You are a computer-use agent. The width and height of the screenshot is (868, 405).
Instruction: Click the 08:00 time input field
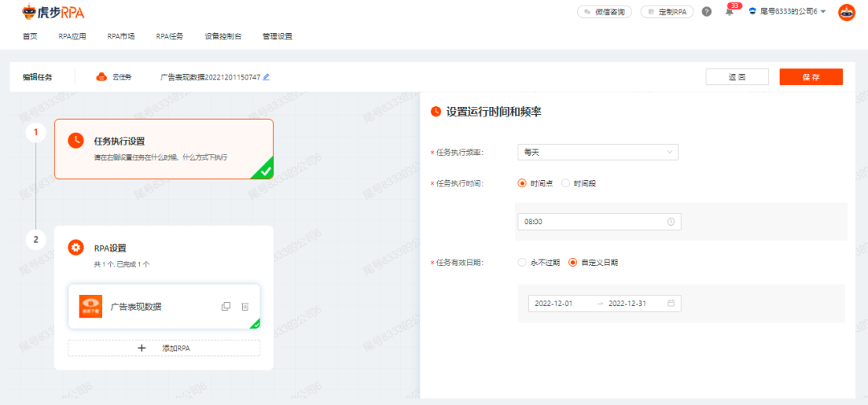(600, 221)
